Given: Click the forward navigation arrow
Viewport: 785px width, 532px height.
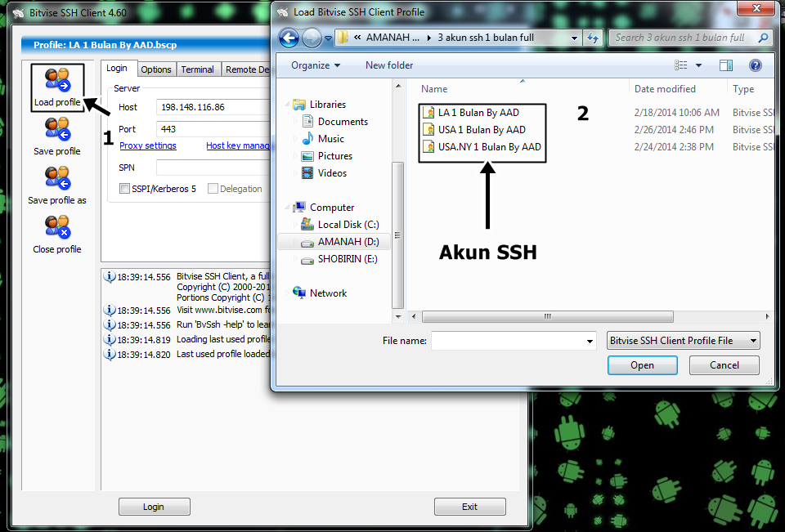Looking at the screenshot, I should click(x=312, y=38).
